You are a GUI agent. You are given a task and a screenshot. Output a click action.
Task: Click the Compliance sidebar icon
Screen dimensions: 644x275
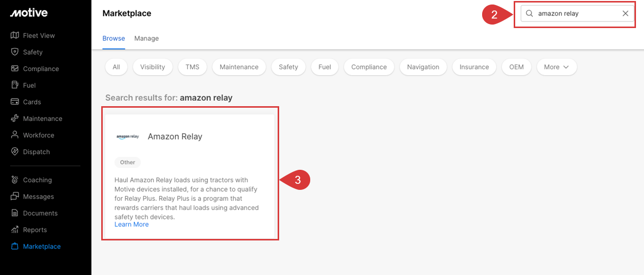pyautogui.click(x=15, y=69)
